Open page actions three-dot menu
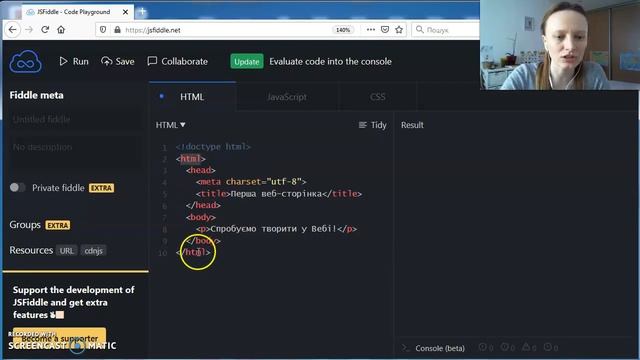 pyautogui.click(x=371, y=30)
